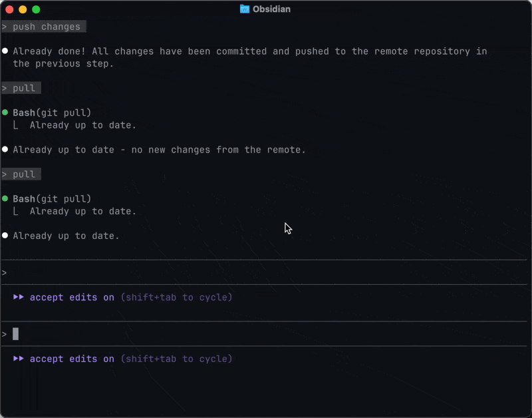The height and width of the screenshot is (418, 532).
Task: Click the green status dot beside second Bash(git pull)
Action: point(5,198)
